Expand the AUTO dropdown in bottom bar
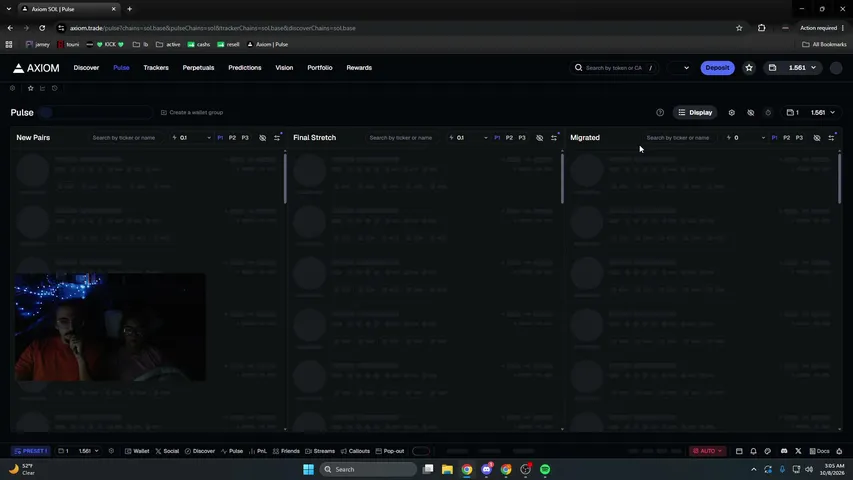 click(707, 451)
